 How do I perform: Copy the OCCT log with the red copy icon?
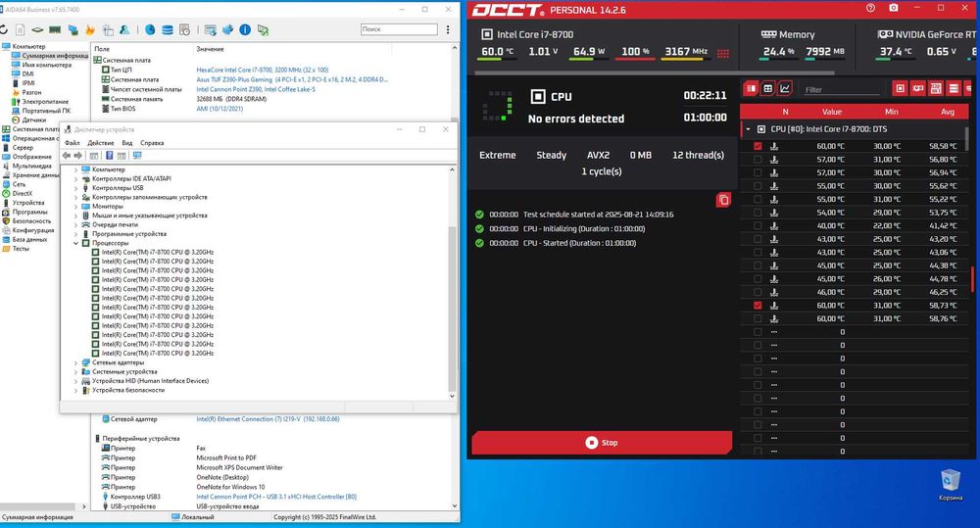[x=723, y=200]
